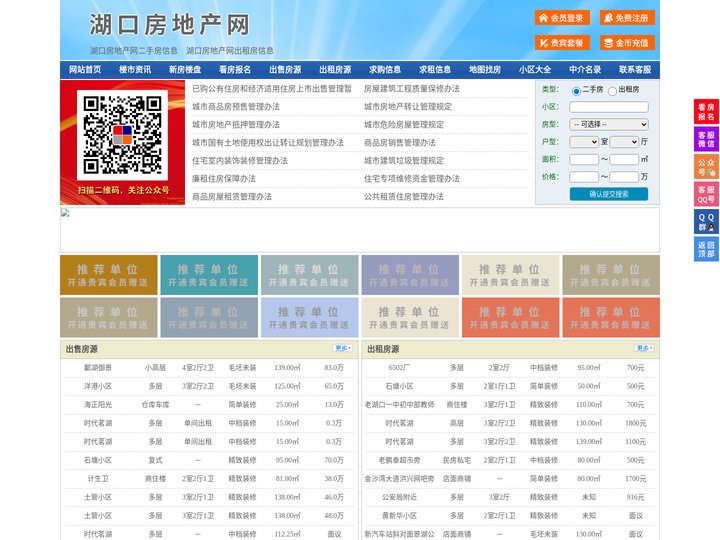Select the 出租房 radio button

(x=612, y=91)
